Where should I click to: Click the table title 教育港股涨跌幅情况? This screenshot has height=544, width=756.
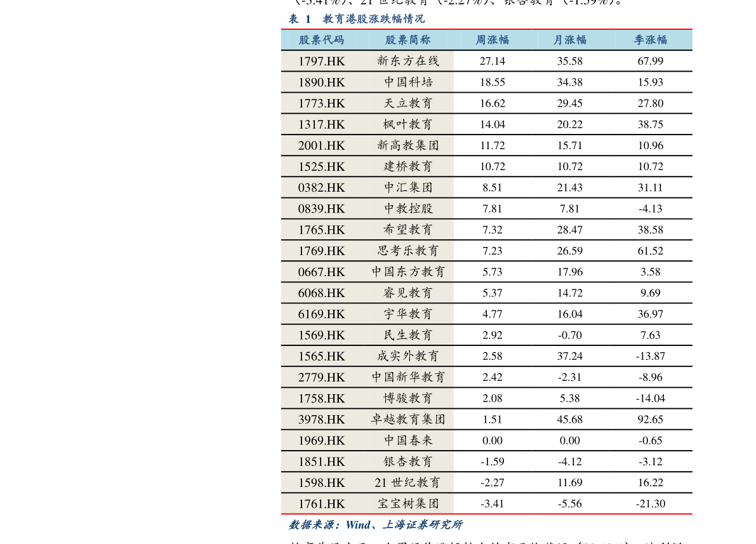pos(373,19)
